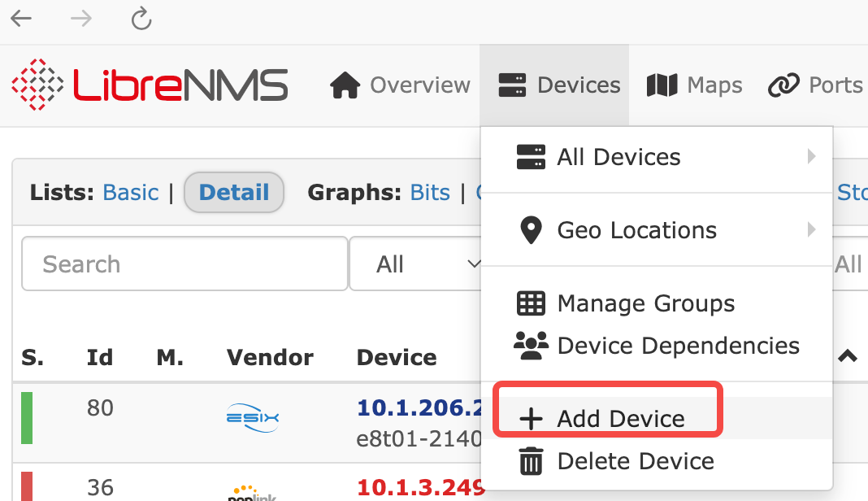Open the Overview home icon
The width and height of the screenshot is (868, 501).
(x=345, y=85)
